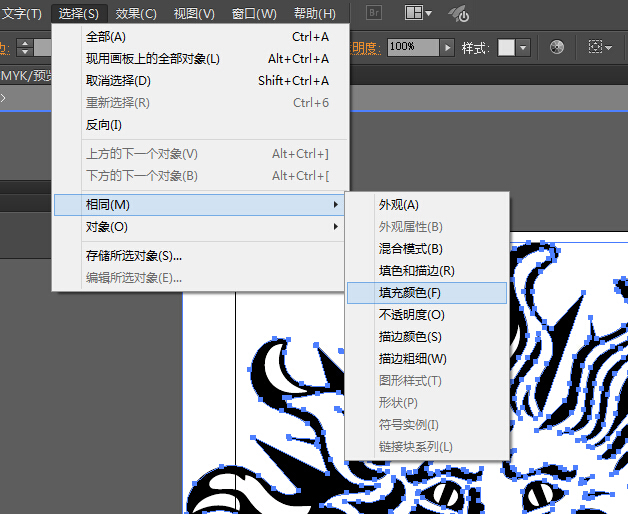Open the 文字(T) menu
The height and width of the screenshot is (514, 628).
tap(21, 14)
